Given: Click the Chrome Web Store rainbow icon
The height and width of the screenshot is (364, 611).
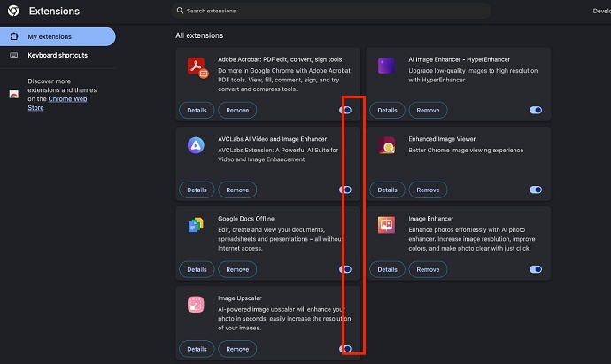Looking at the screenshot, I should (x=13, y=94).
